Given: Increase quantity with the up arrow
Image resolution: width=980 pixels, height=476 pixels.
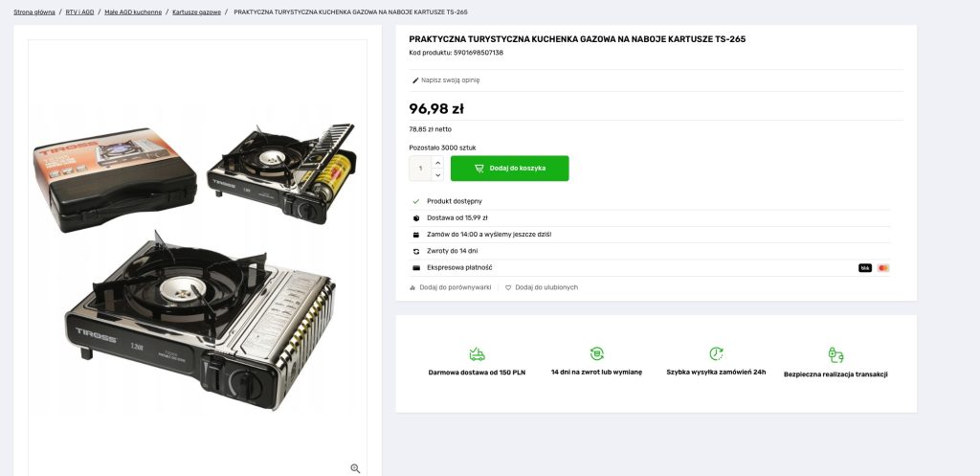Looking at the screenshot, I should 438,162.
